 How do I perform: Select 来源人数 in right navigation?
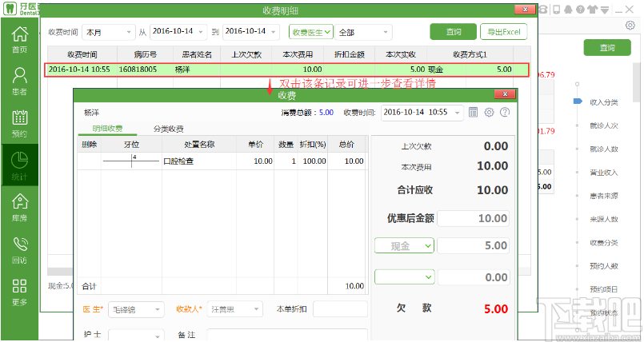[x=604, y=219]
